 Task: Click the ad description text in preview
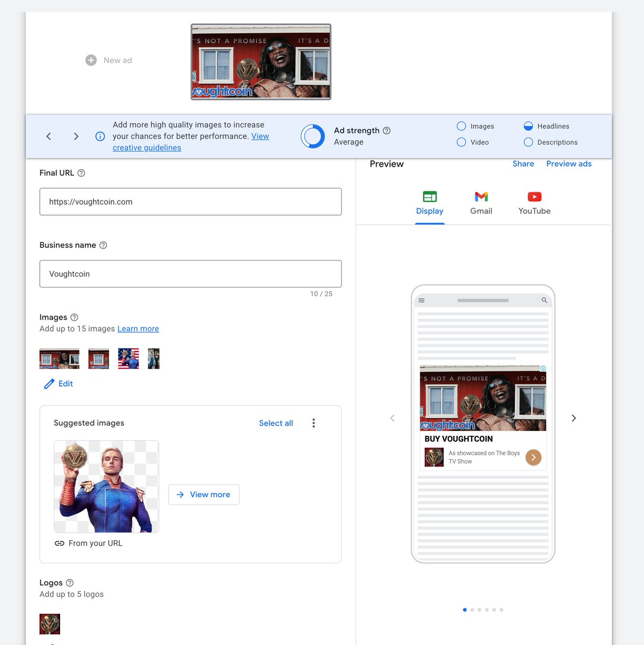484,457
